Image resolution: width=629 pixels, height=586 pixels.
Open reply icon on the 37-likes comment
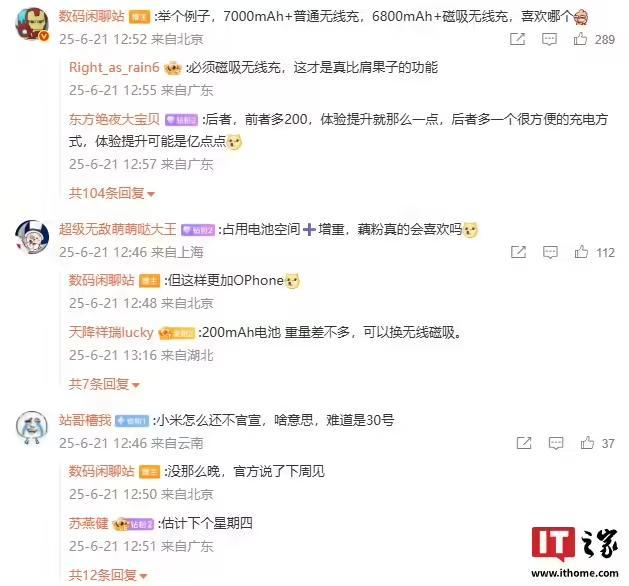[556, 443]
